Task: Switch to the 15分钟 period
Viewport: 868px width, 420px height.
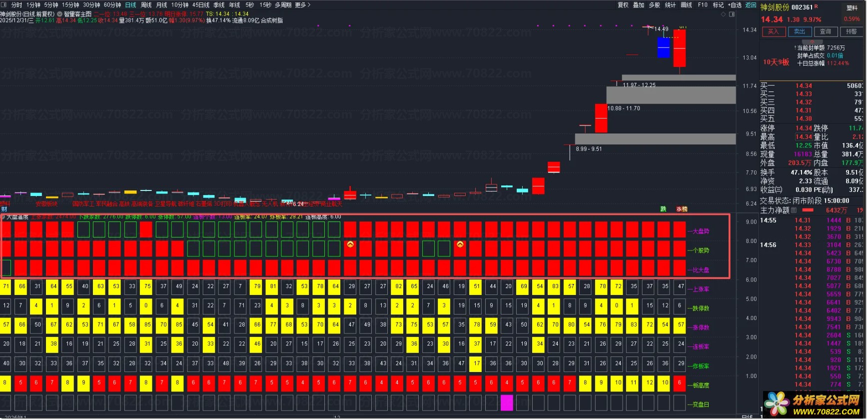Action: click(x=70, y=4)
